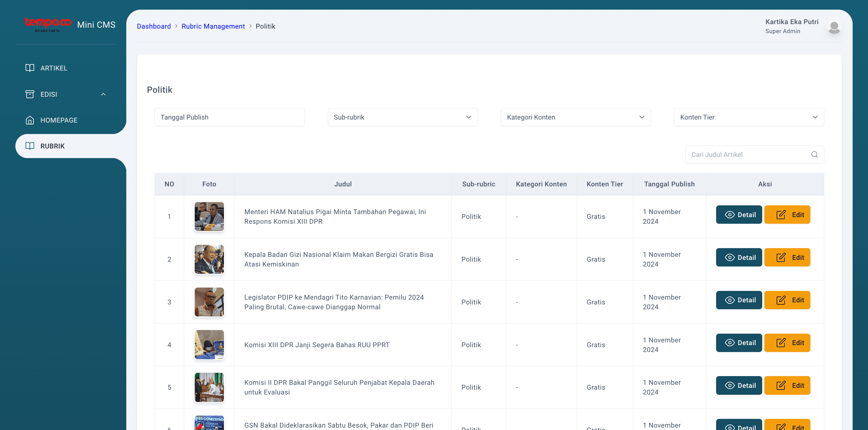The height and width of the screenshot is (430, 868).
Task: Click the Judul column header
Action: [x=343, y=184]
